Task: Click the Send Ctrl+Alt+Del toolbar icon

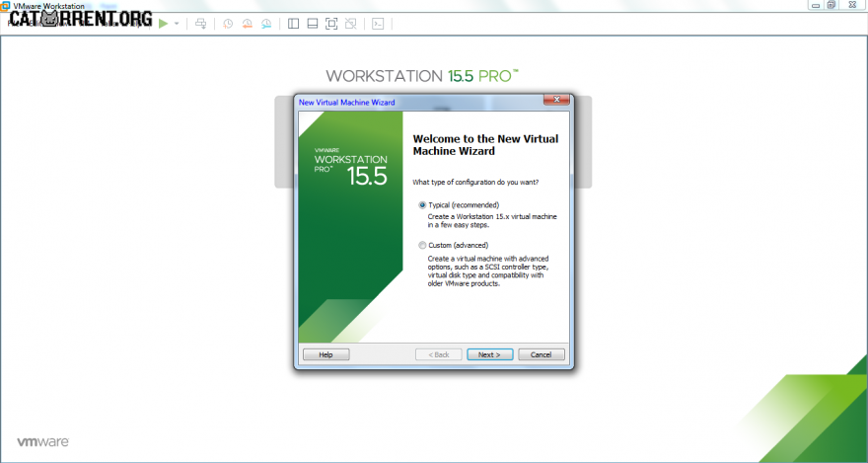Action: 201,24
